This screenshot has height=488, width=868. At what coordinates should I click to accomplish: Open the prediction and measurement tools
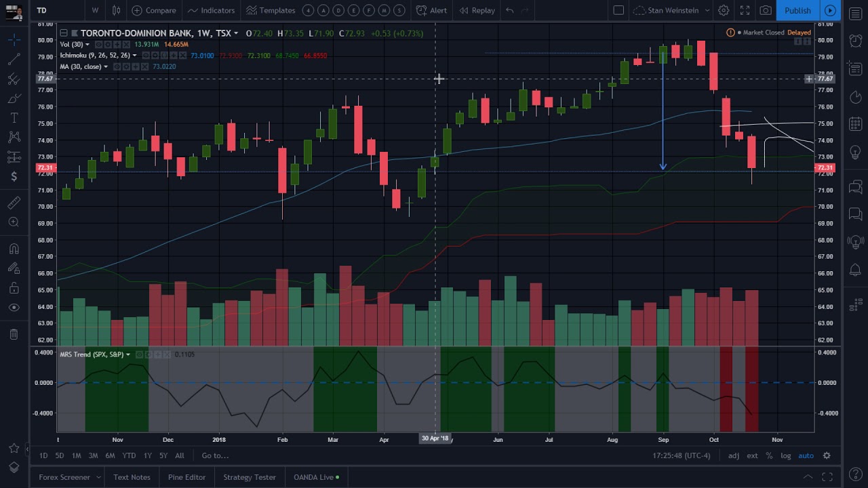pyautogui.click(x=14, y=157)
